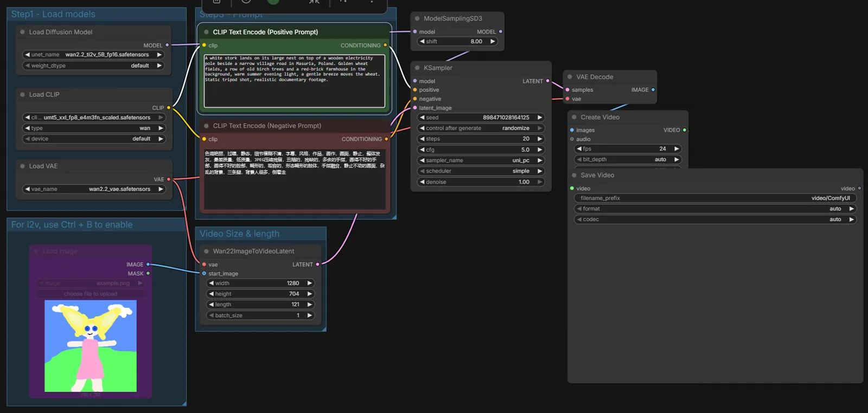Toggle collapse on the Load Image node
Viewport: 868px width, 413px height.
(x=36, y=251)
